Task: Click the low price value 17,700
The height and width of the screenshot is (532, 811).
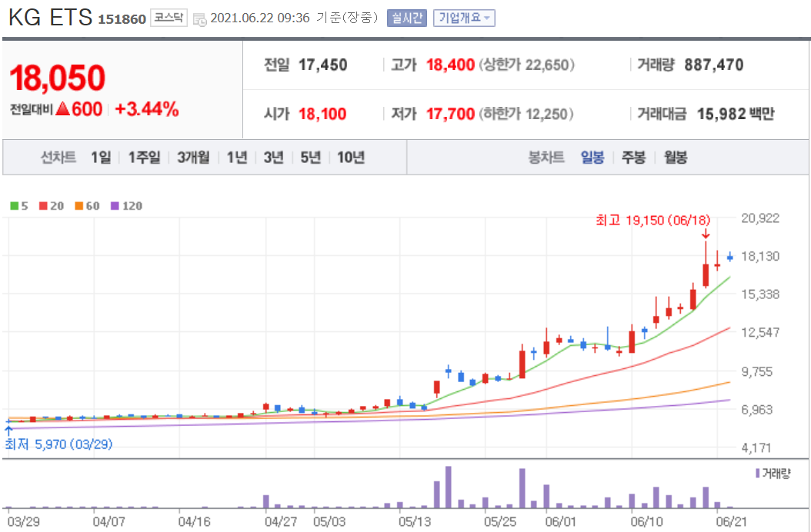Action: tap(450, 114)
